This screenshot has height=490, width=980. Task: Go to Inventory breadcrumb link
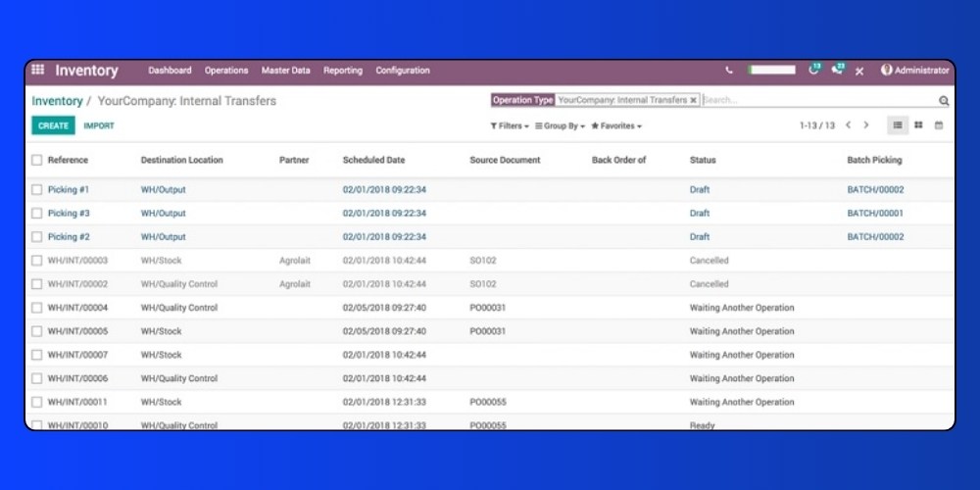pos(57,101)
